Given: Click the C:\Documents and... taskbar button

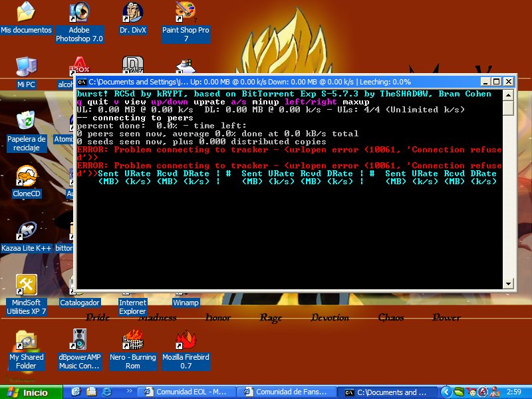Looking at the screenshot, I should (x=388, y=392).
